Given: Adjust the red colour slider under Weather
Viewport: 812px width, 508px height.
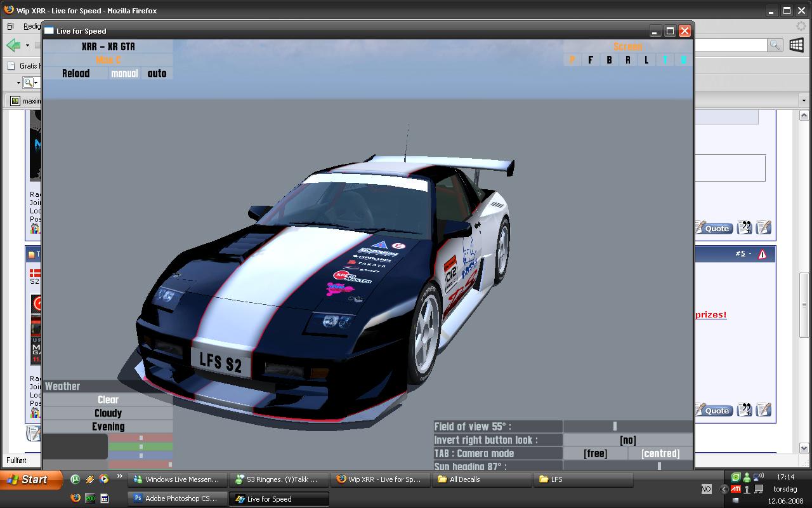Looking at the screenshot, I should pyautogui.click(x=141, y=438).
